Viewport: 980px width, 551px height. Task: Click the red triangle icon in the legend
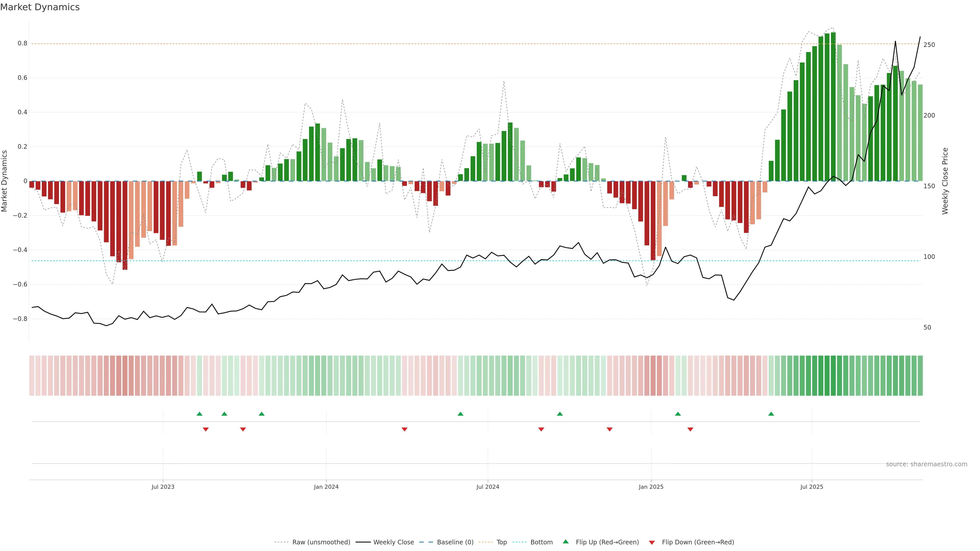click(652, 542)
